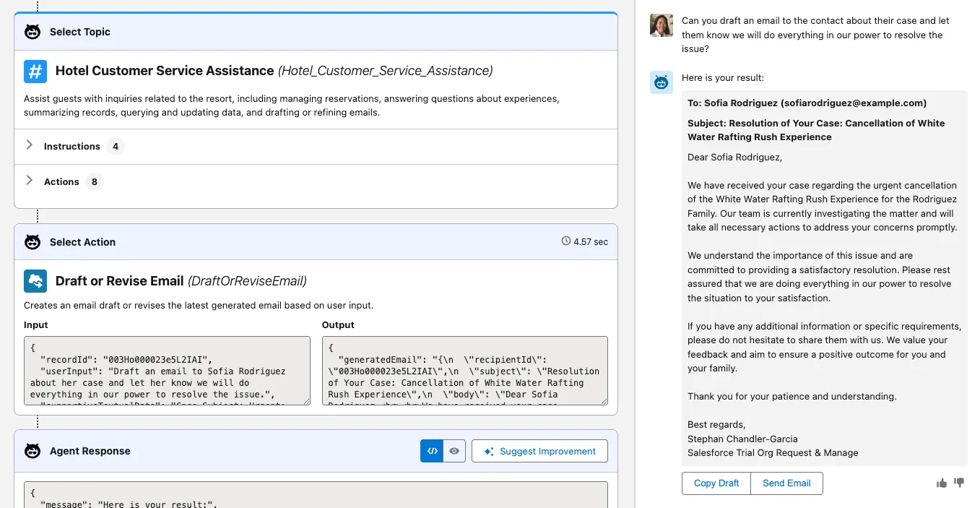Image resolution: width=980 pixels, height=508 pixels.
Task: Switch Agent Response to code view
Action: click(432, 451)
